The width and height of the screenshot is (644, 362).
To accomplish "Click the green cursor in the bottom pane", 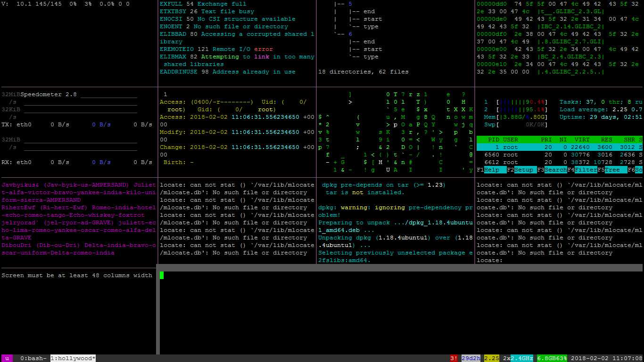I will [x=162, y=275].
